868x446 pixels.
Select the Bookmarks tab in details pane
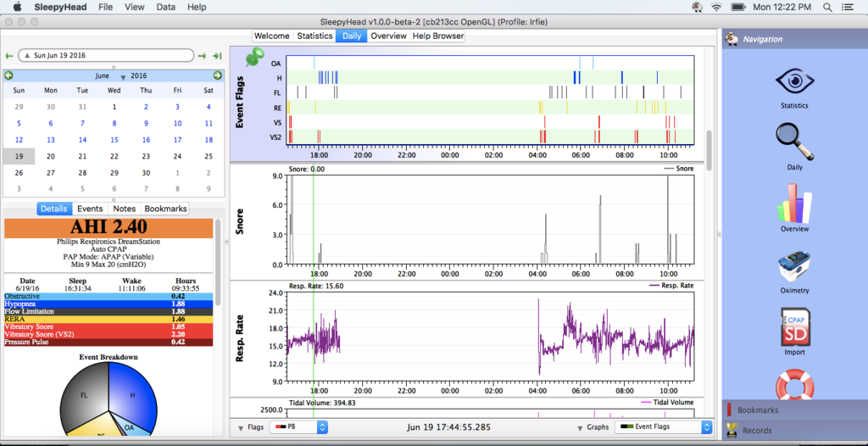point(165,209)
